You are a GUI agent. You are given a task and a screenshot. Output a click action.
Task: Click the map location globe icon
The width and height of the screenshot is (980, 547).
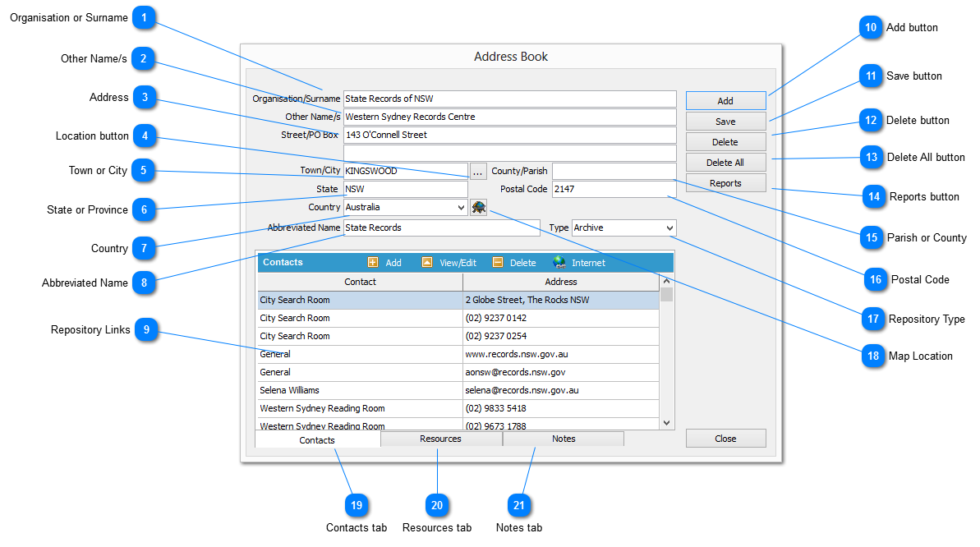[478, 208]
